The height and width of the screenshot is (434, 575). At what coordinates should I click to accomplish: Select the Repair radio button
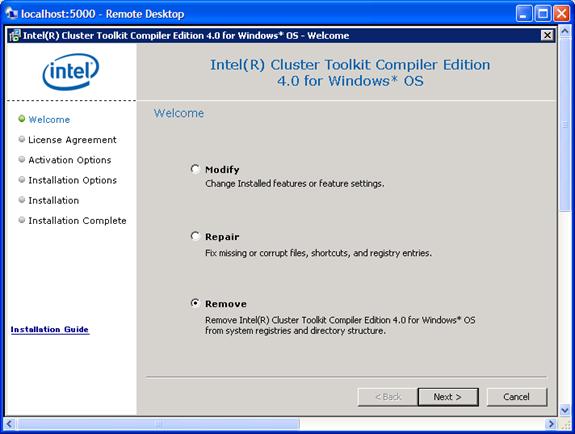tap(195, 236)
